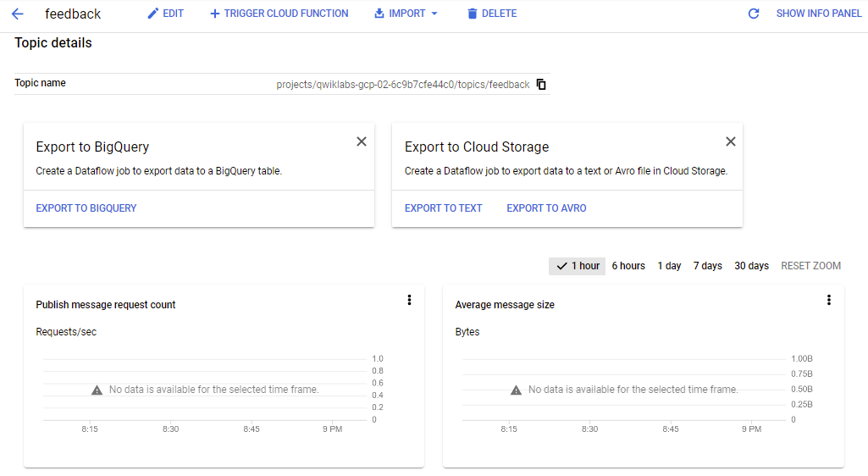Screen dimensions: 868x476
Task: Close the Export to Cloud Storage card
Action: pyautogui.click(x=731, y=141)
